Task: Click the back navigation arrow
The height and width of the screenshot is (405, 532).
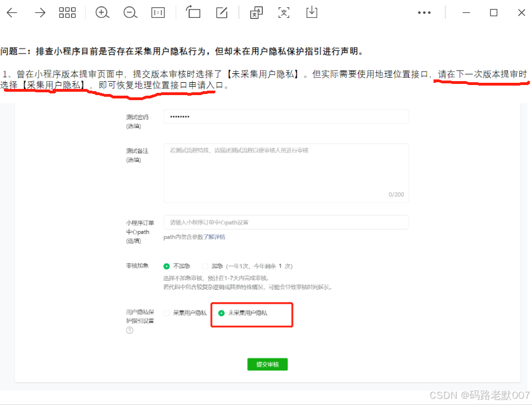Action: [x=11, y=12]
